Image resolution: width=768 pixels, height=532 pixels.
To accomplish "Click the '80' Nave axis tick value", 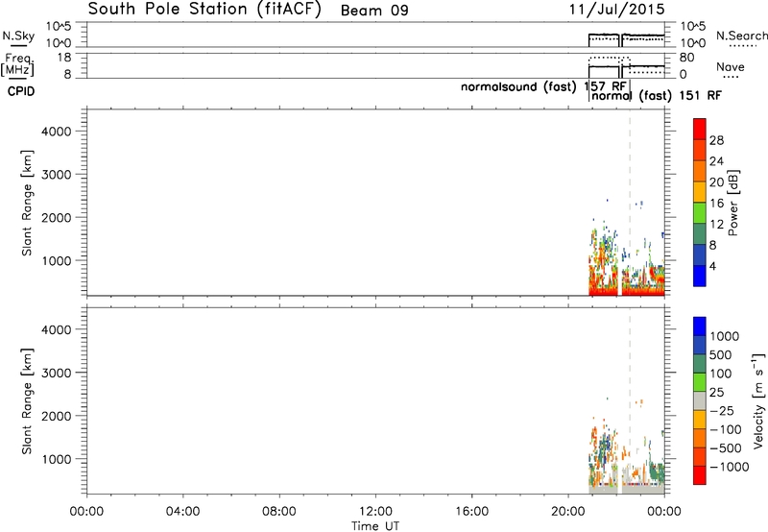I will tap(686, 58).
